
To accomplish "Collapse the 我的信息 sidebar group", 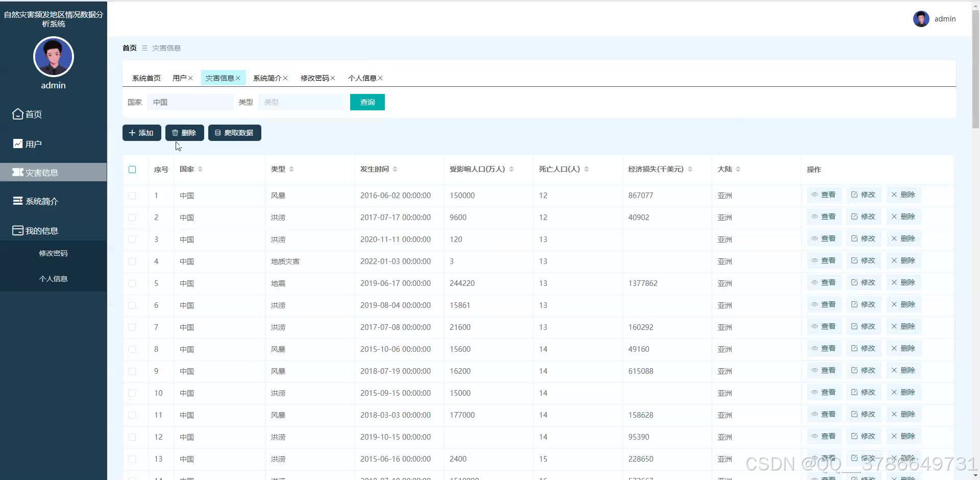I will point(53,230).
